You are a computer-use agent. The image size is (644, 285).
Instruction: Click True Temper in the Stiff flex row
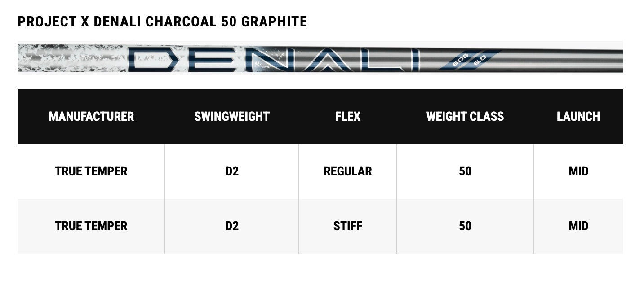point(91,226)
